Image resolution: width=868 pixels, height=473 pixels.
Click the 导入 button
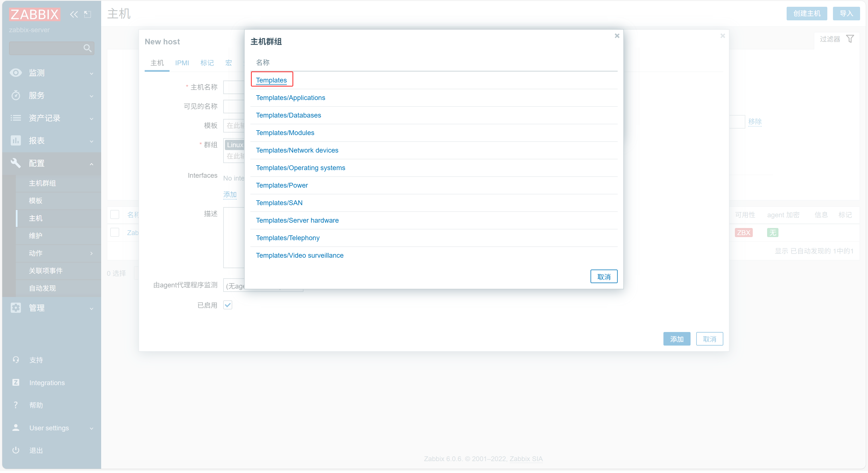point(846,14)
